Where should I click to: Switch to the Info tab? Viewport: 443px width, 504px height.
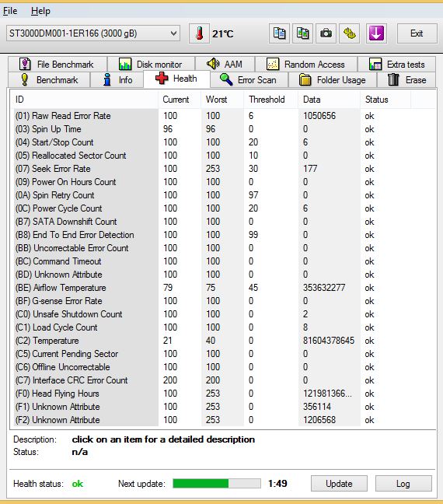point(117,79)
